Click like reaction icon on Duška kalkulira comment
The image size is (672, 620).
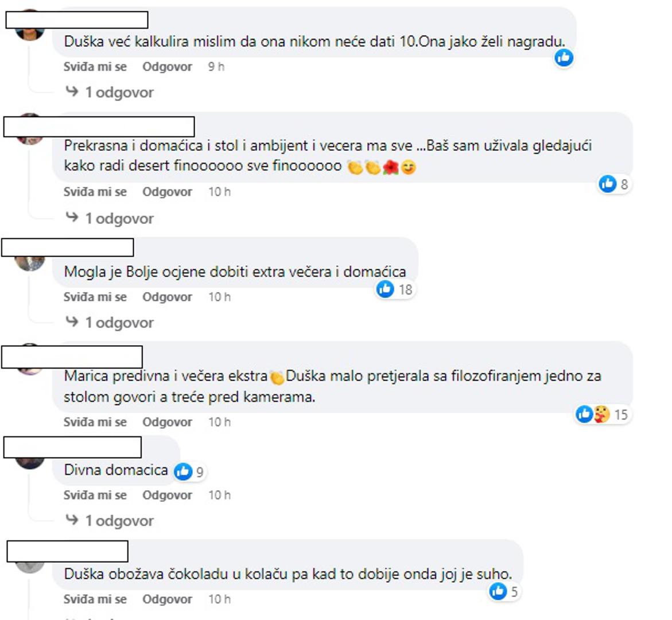tap(564, 57)
